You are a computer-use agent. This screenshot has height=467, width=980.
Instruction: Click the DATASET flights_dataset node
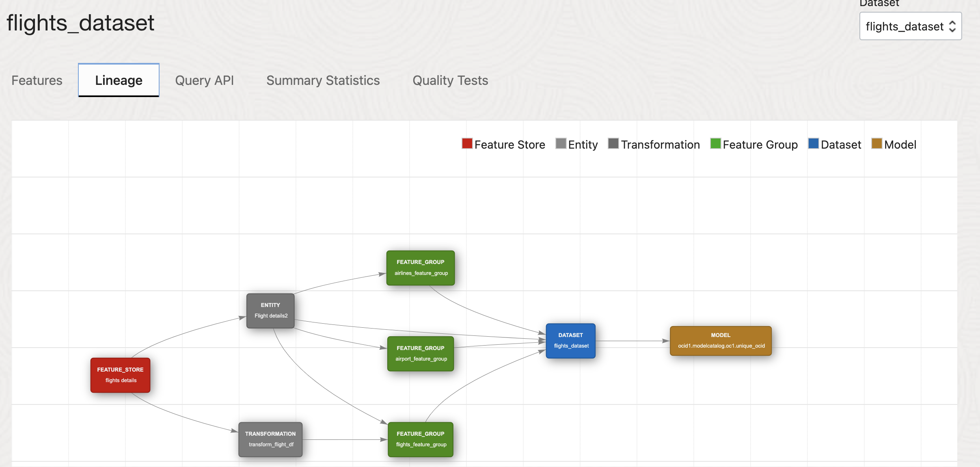point(571,341)
